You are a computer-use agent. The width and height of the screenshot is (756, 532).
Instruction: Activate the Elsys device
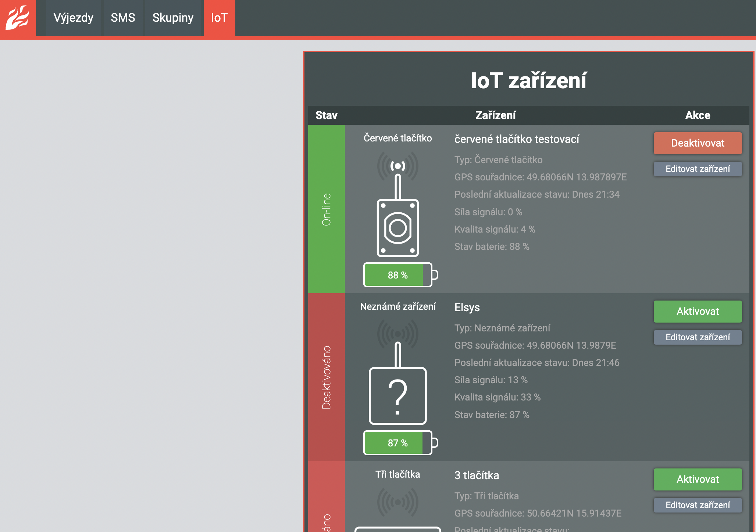pos(698,312)
